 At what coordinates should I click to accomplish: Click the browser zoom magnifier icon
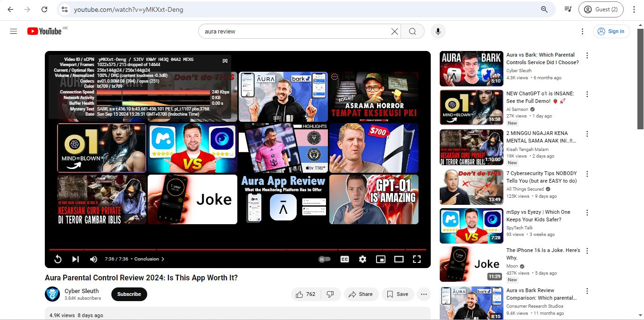[x=544, y=9]
